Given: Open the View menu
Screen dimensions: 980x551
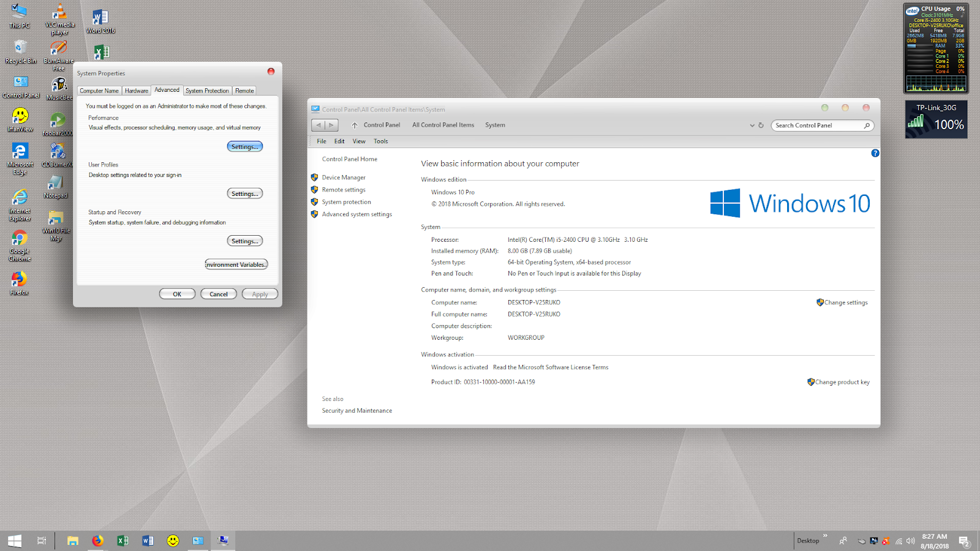Looking at the screenshot, I should coord(359,141).
